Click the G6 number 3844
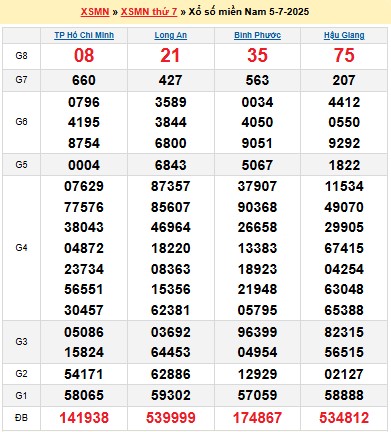This screenshot has width=391, height=432. tap(171, 122)
